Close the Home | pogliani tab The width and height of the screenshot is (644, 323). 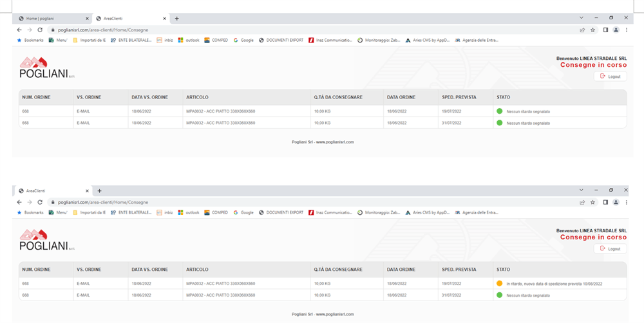(87, 19)
